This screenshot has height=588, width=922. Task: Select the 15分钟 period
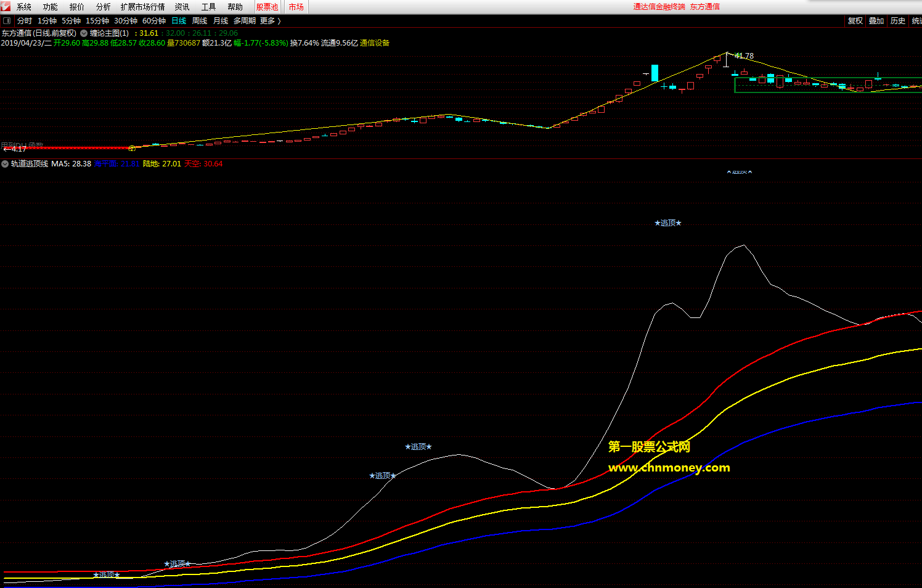tap(97, 21)
